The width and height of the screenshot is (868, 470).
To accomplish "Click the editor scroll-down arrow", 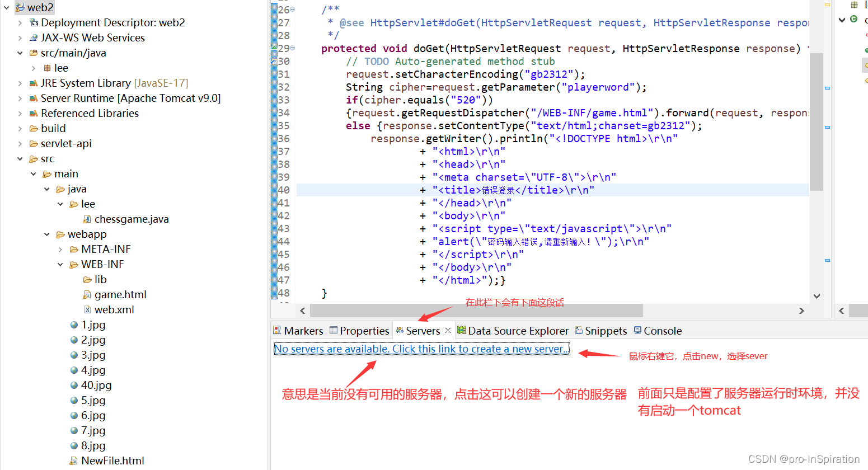I will click(x=817, y=296).
